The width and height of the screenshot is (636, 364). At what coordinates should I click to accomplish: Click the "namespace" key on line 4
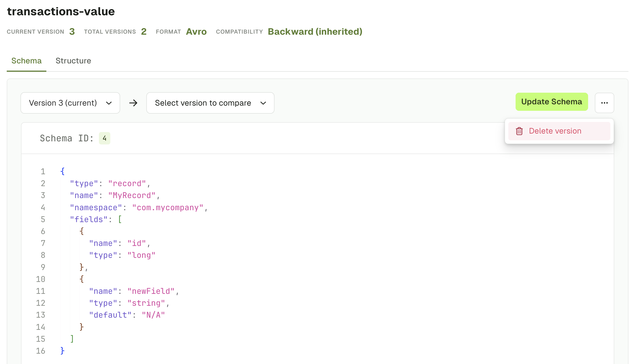coord(96,208)
